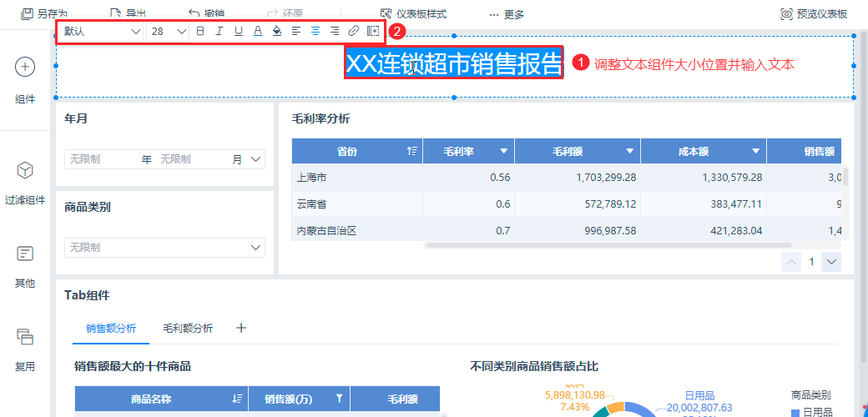
Task: Open 成本额 column header dropdown
Action: [x=755, y=151]
